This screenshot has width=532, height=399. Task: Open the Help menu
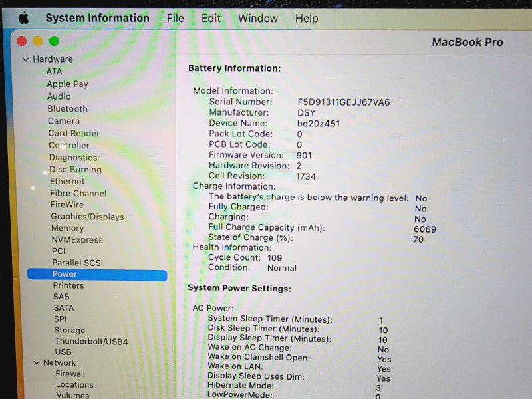[x=307, y=19]
